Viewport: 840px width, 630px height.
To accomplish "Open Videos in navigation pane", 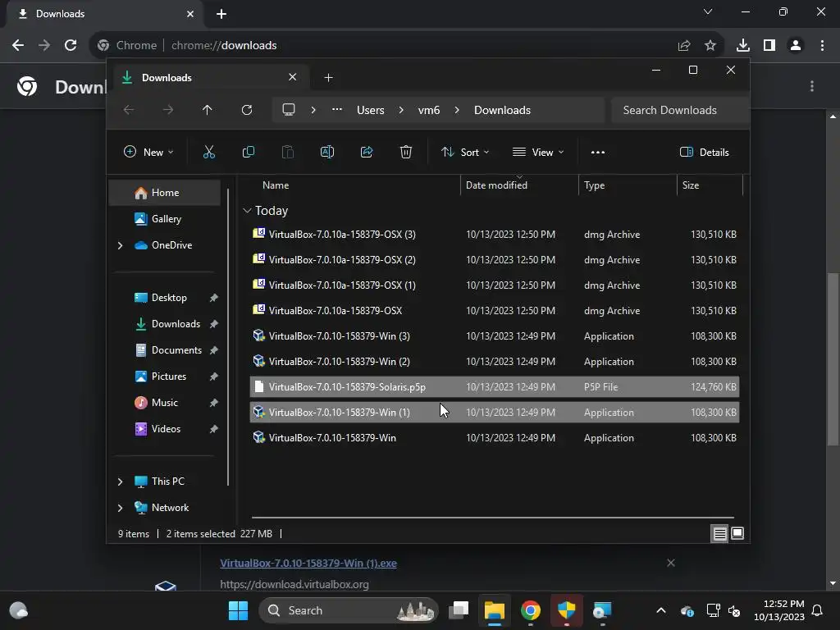I will (165, 428).
